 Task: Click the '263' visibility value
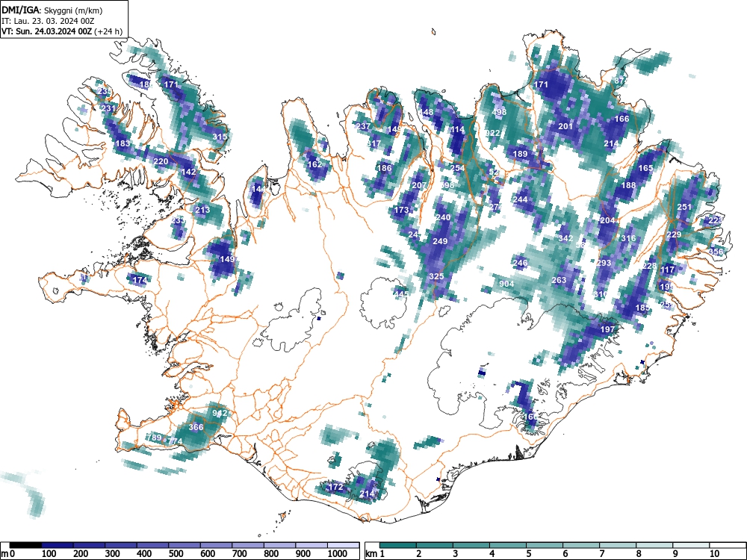click(x=559, y=280)
